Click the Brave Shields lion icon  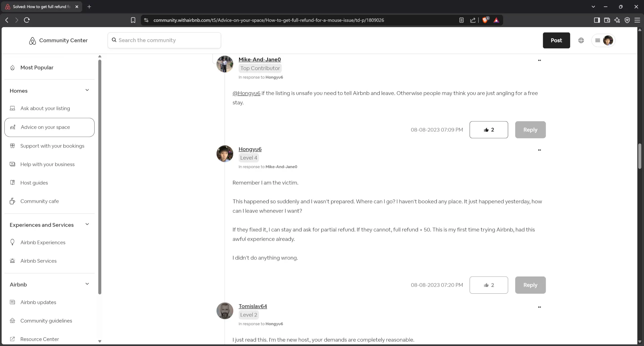point(485,20)
